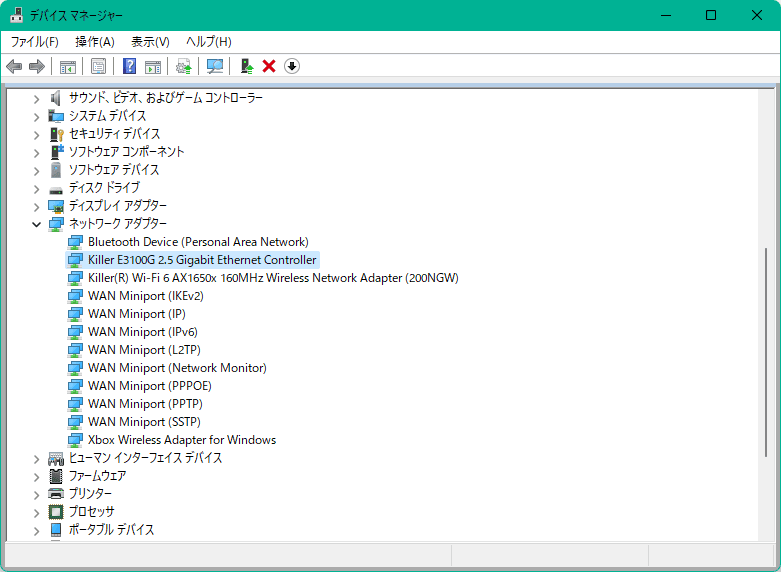Click Show/Hide console tree icon
Image resolution: width=781 pixels, height=572 pixels.
(x=68, y=66)
